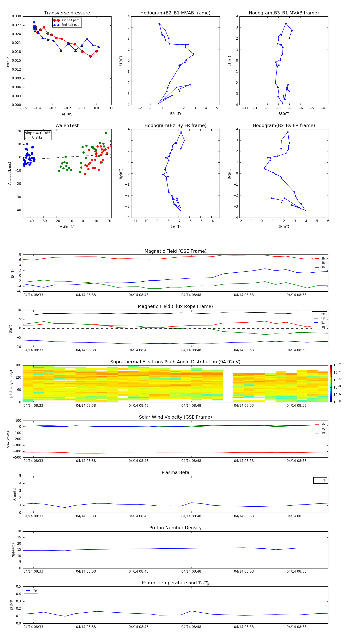Click '04/14 08:48' tick under GSE magnetic field

coord(191,295)
